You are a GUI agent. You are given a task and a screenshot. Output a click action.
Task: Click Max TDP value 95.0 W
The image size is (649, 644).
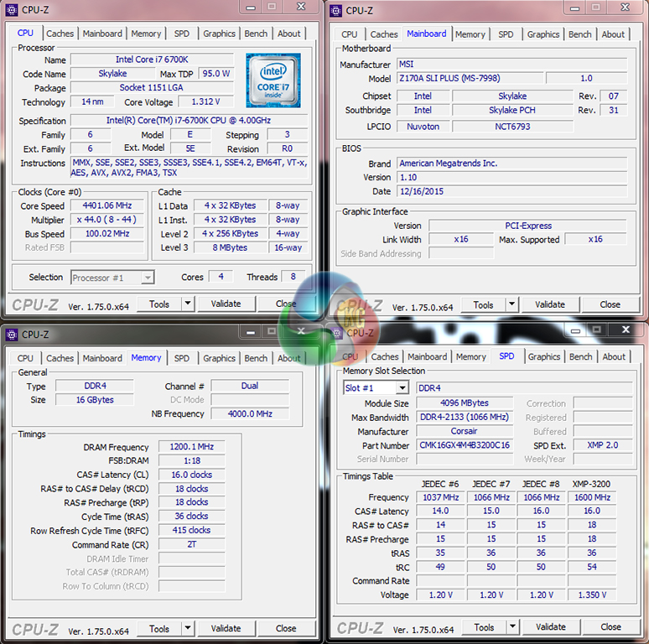(216, 73)
